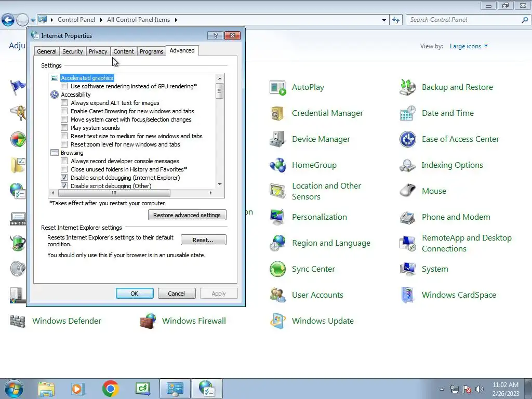Open the HomeGroup icon
The height and width of the screenshot is (399, 532).
[277, 165]
